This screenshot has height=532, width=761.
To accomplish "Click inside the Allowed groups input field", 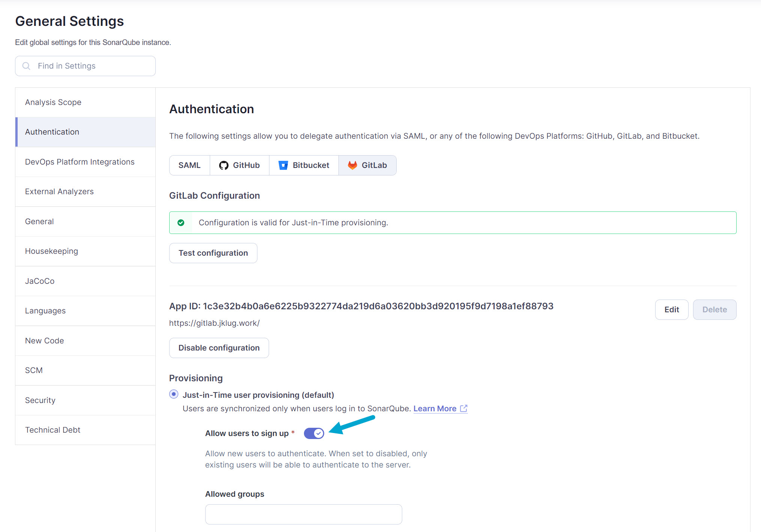I will point(303,514).
